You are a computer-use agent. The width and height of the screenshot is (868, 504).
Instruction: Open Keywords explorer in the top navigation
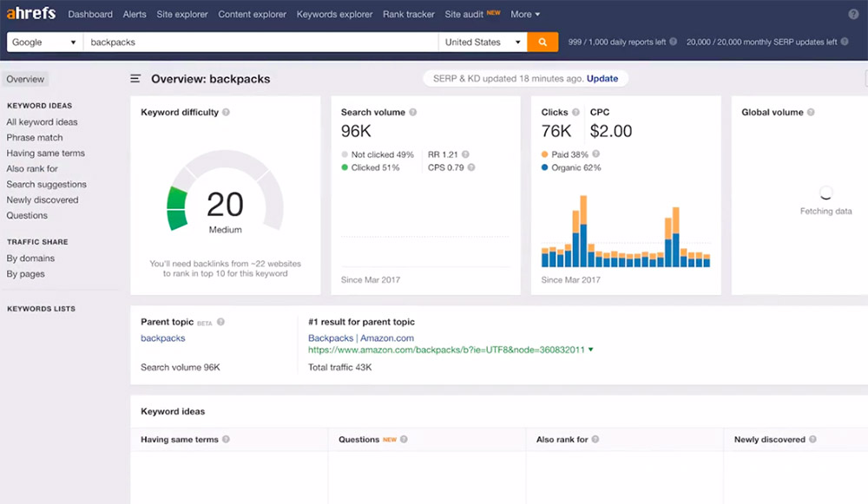(334, 15)
